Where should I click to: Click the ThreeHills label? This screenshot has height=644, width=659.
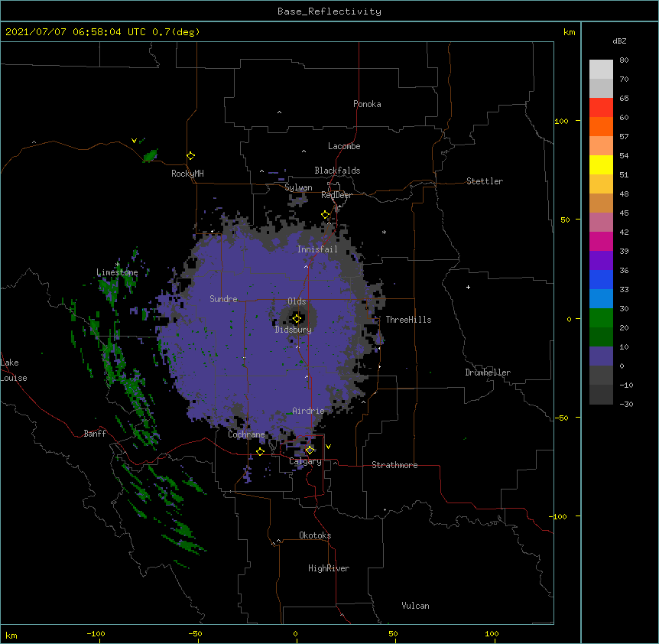click(408, 320)
